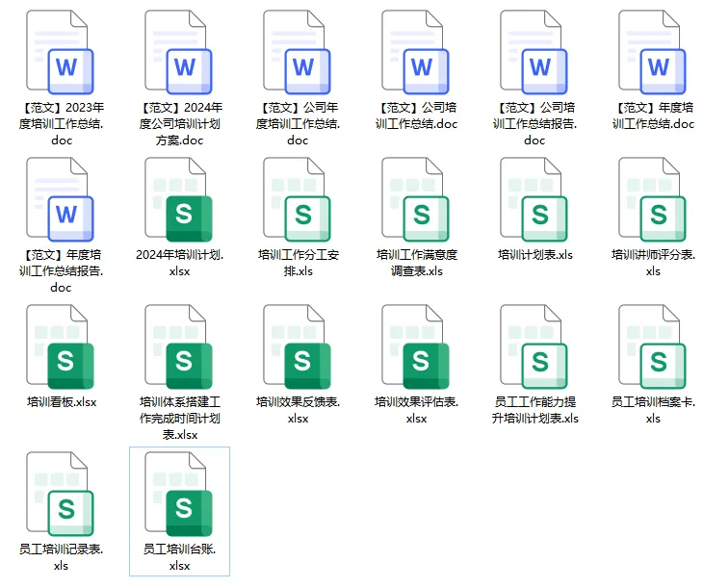Select the 培训讲师评分表.xls file icon
The width and height of the screenshot is (703, 588).
tap(652, 199)
